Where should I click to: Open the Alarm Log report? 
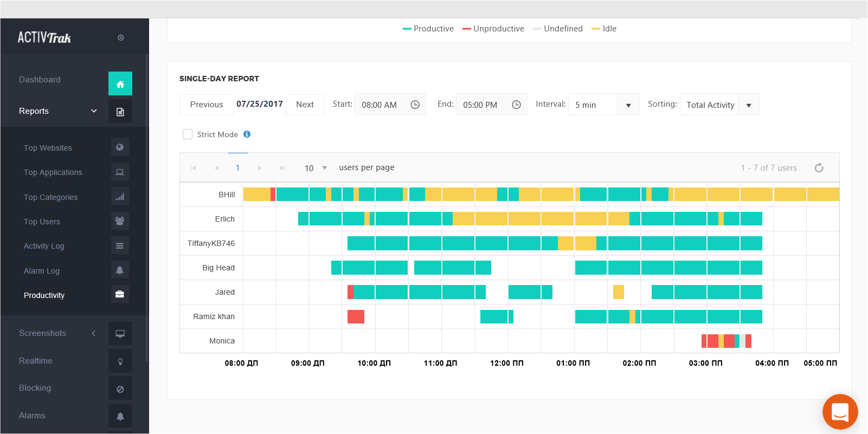[x=42, y=271]
